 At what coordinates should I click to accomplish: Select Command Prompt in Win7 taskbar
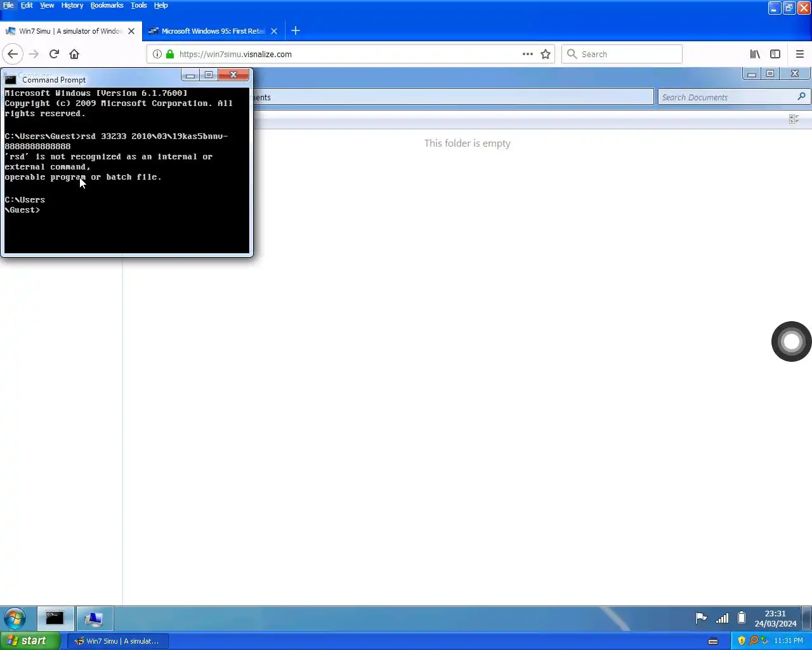(x=55, y=618)
